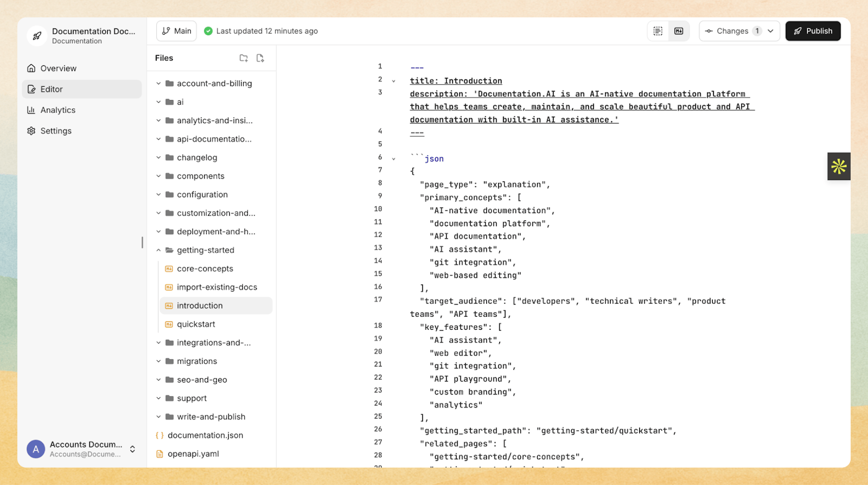
Task: Open the Changes dropdown
Action: point(739,31)
